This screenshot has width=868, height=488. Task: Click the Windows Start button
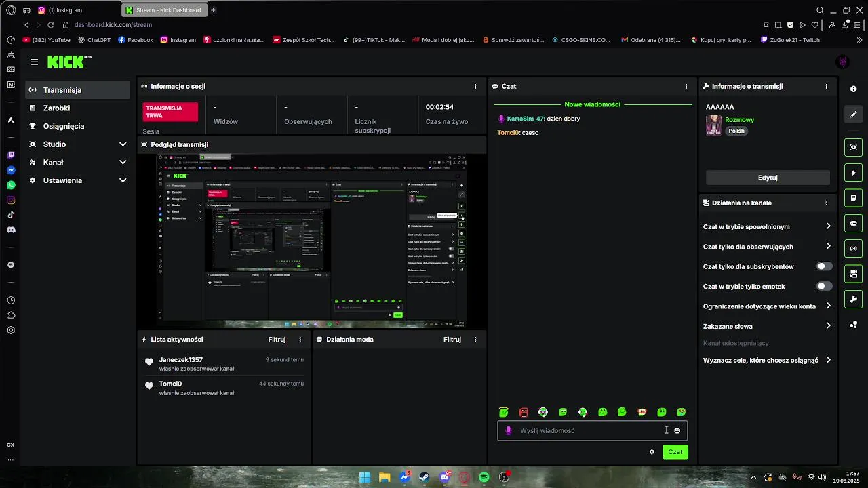pos(365,477)
